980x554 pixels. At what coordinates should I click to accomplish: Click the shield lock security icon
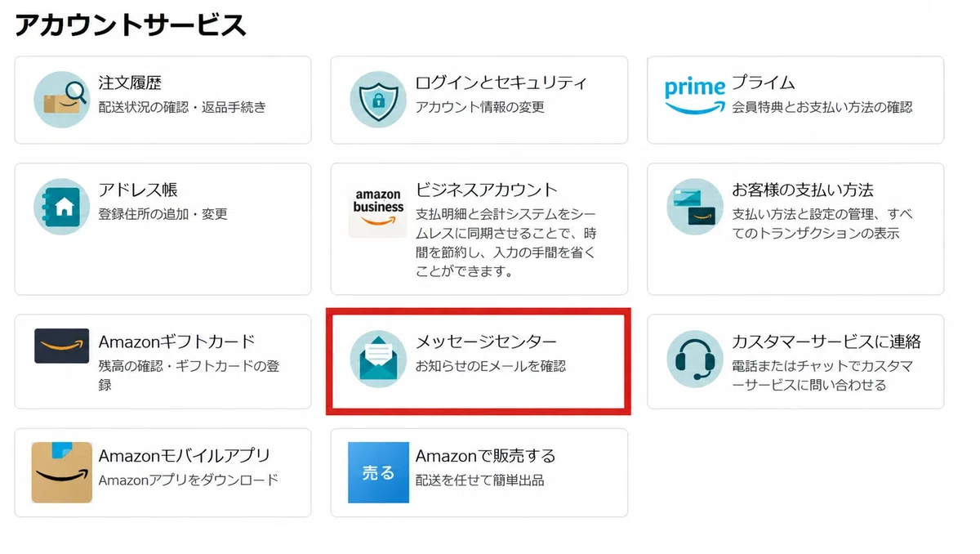pos(377,99)
